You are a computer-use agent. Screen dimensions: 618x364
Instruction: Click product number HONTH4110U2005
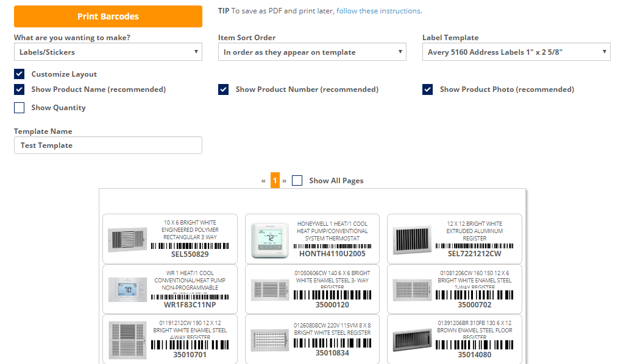332,254
